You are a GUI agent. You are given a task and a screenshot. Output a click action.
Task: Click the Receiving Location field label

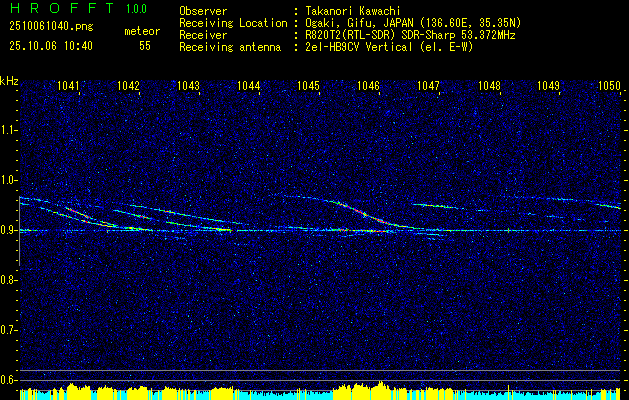tap(233, 24)
